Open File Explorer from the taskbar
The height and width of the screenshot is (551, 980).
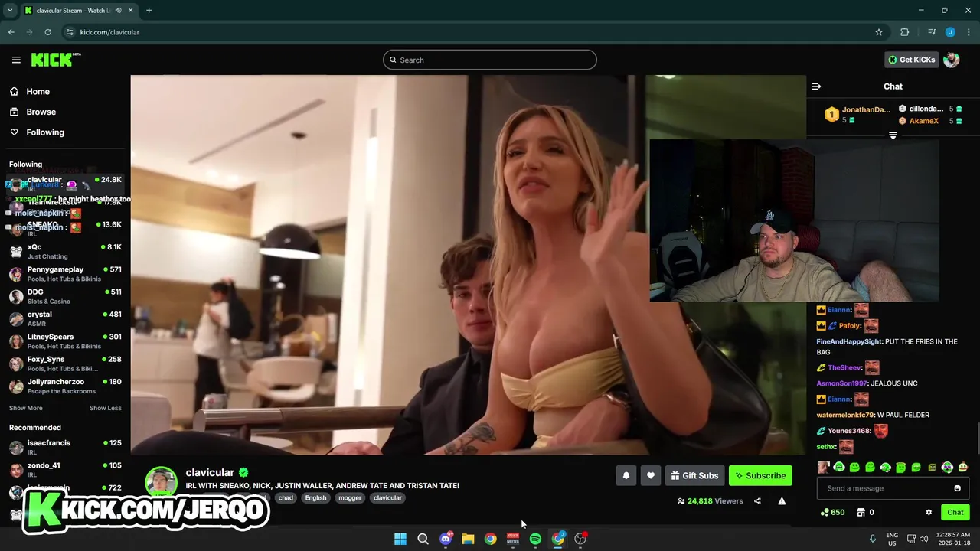coord(468,539)
